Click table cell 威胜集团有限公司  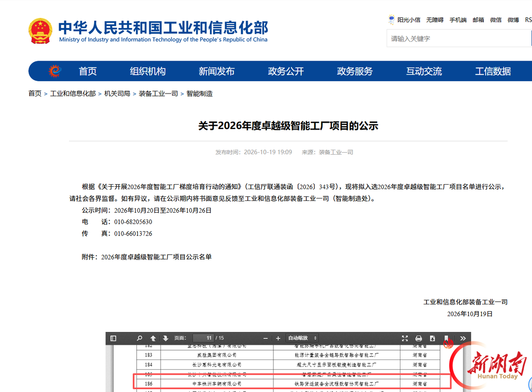point(217,355)
